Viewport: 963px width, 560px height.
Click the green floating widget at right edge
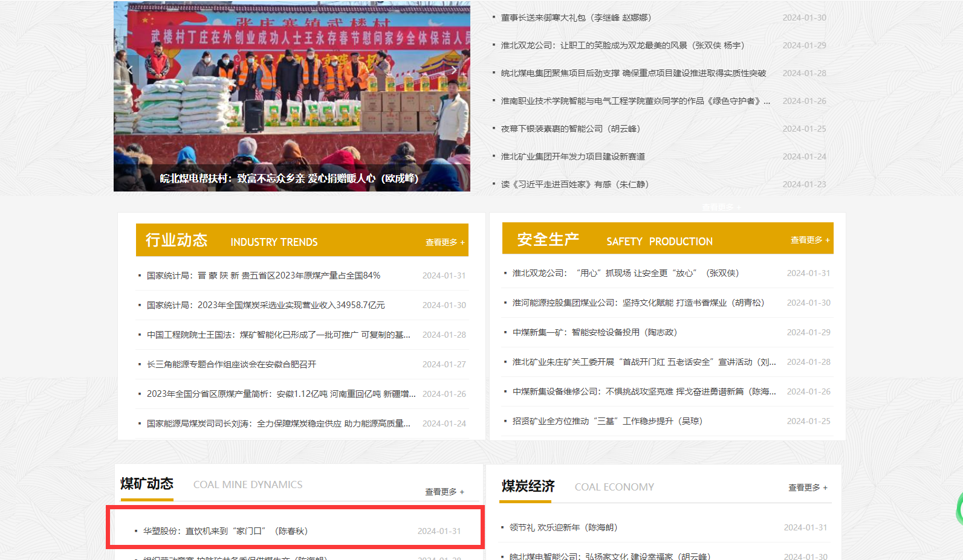coord(959,509)
